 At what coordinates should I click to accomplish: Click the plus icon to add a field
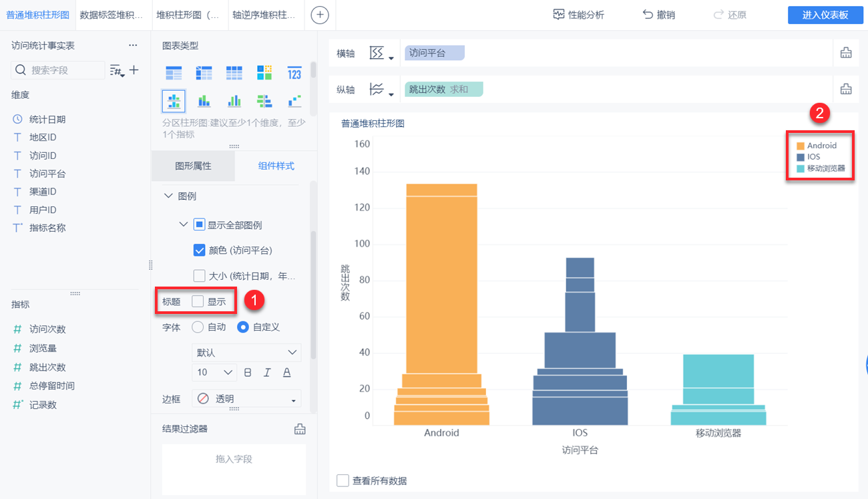[x=134, y=69]
